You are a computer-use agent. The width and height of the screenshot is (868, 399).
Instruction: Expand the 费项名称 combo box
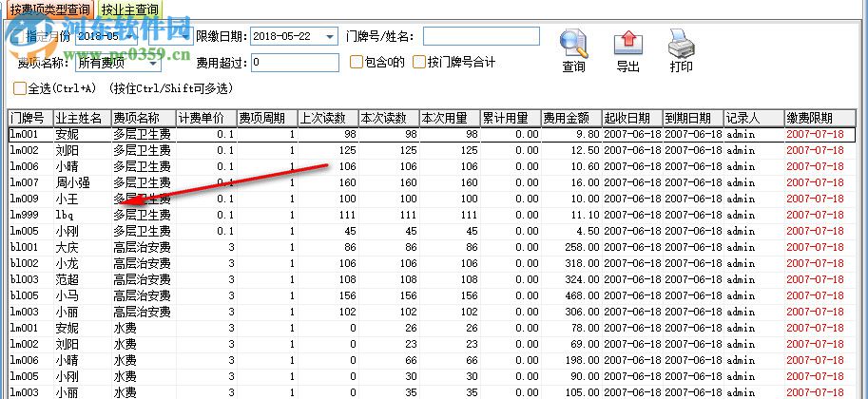(x=153, y=64)
